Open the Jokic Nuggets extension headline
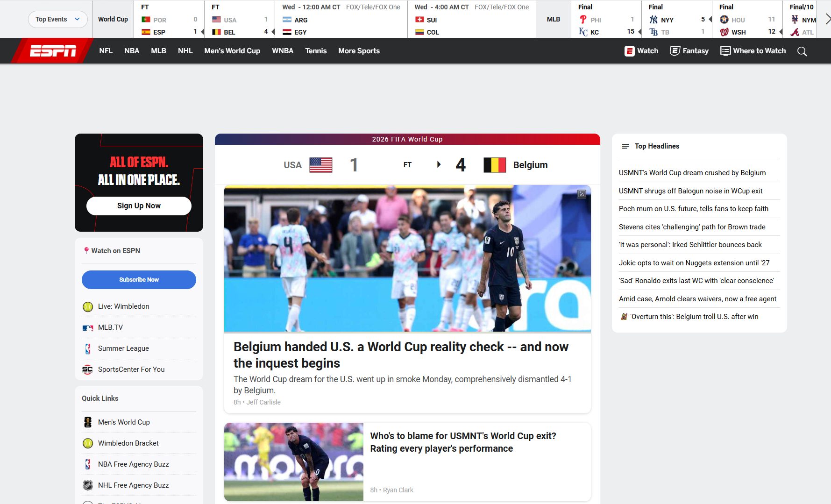Image resolution: width=831 pixels, height=504 pixels. click(x=694, y=263)
